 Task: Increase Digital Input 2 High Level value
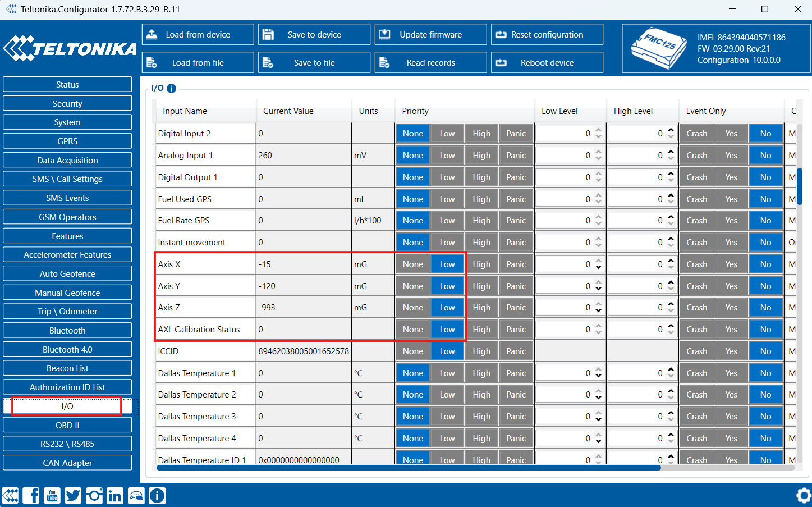[x=671, y=130]
